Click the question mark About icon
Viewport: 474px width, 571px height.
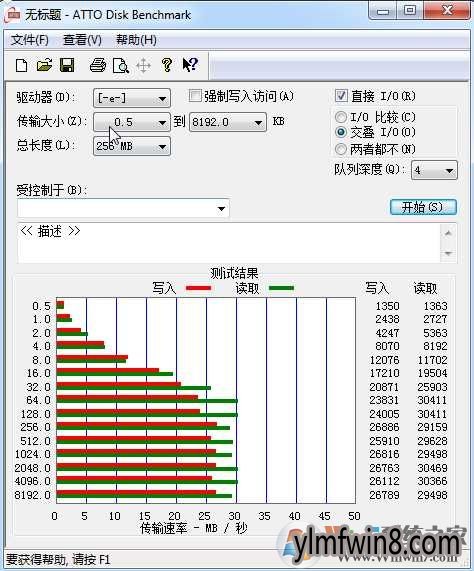[167, 65]
